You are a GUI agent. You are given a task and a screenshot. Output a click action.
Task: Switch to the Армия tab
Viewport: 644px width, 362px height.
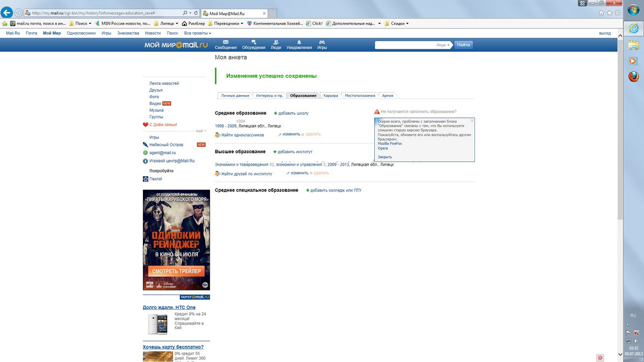pyautogui.click(x=388, y=96)
